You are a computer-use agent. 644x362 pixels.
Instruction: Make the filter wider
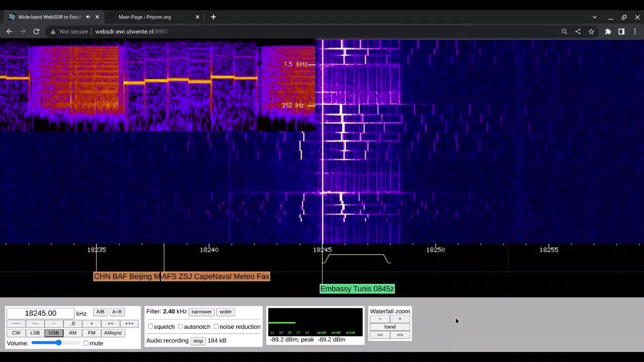tap(225, 312)
